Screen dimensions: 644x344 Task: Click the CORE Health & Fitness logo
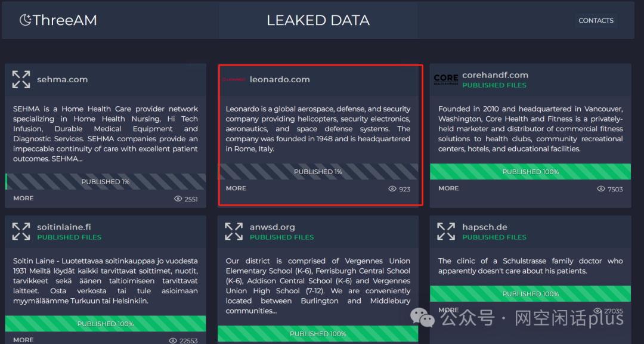(446, 79)
